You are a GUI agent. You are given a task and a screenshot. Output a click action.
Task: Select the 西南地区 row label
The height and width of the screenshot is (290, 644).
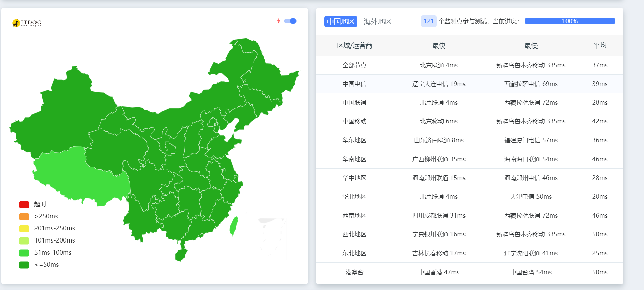[x=354, y=215]
